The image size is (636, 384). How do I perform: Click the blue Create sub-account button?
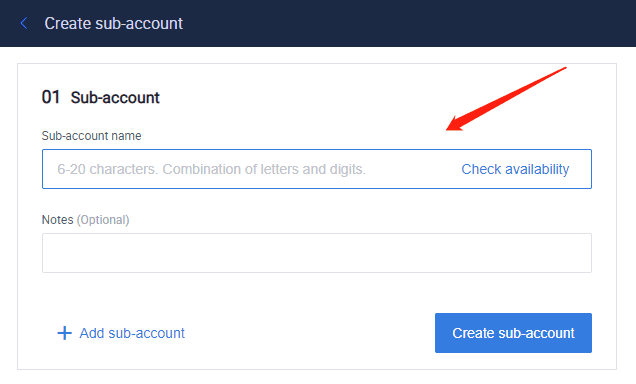pos(513,333)
